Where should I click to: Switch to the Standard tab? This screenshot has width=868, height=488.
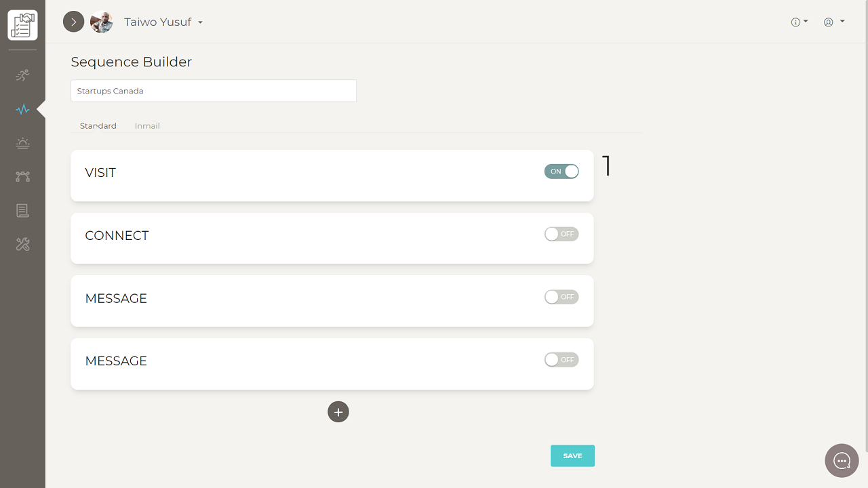tap(98, 126)
